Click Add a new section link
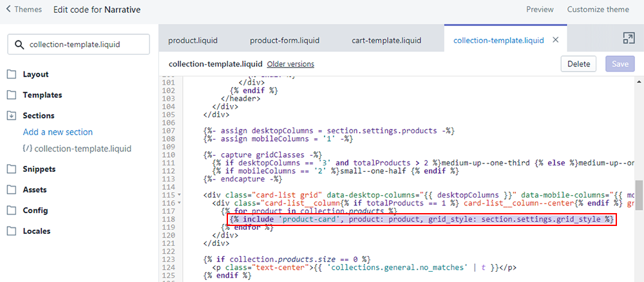 pyautogui.click(x=58, y=132)
